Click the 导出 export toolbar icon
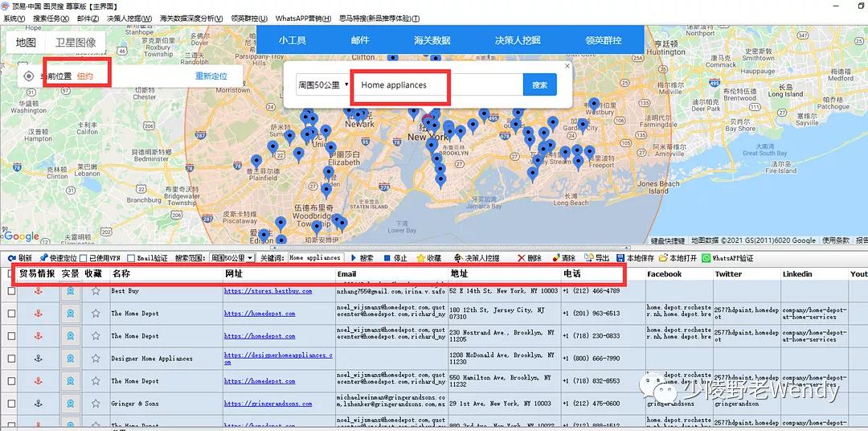Viewport: 868px width, 431px height. (x=588, y=258)
